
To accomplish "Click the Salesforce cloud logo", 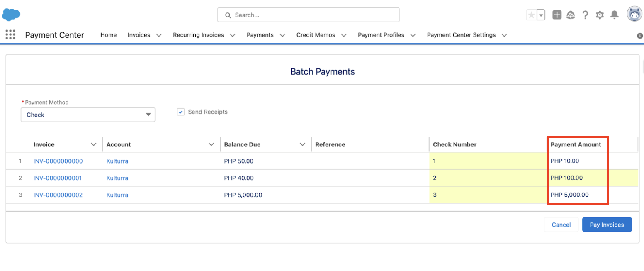I will click(x=11, y=15).
